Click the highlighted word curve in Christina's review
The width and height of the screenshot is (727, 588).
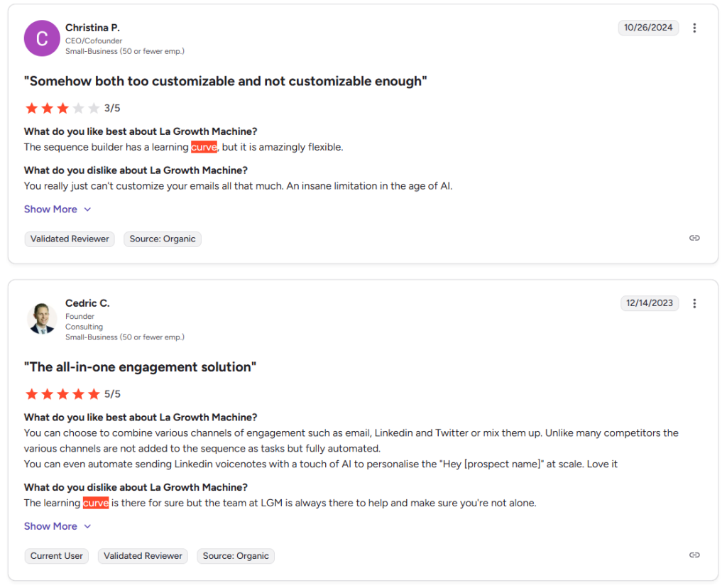point(204,147)
